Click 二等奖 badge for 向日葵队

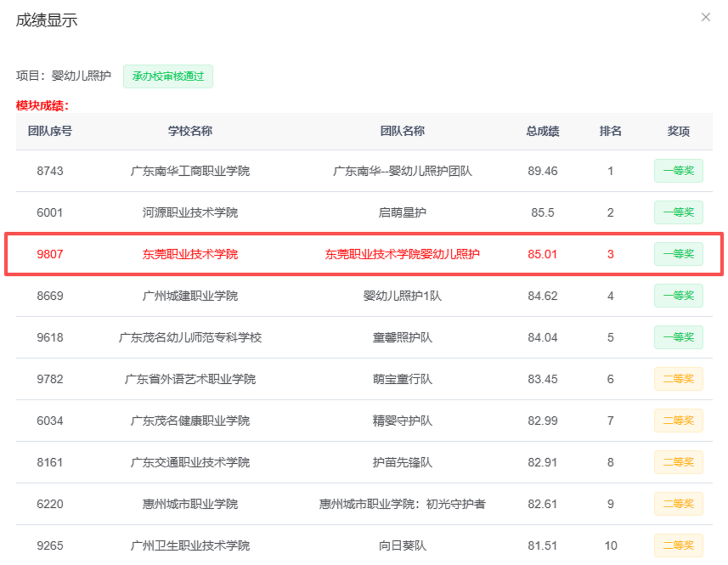(x=678, y=545)
